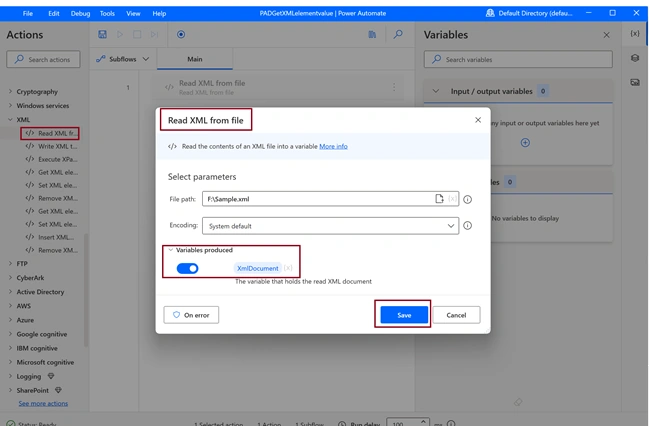Collapse the Variables produced section
Viewport: 650px width, 426px height.
(170, 250)
